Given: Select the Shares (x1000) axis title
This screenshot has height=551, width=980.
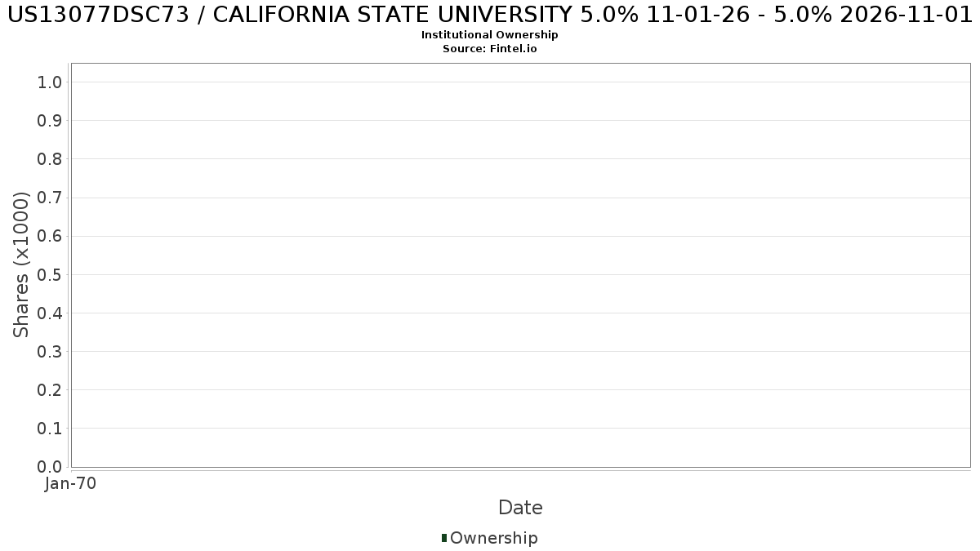Looking at the screenshot, I should click(x=22, y=264).
